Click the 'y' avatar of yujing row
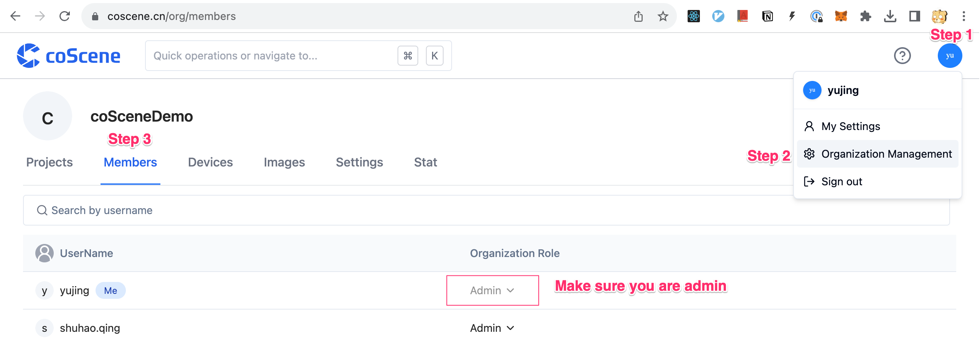This screenshot has width=980, height=346. click(45, 290)
